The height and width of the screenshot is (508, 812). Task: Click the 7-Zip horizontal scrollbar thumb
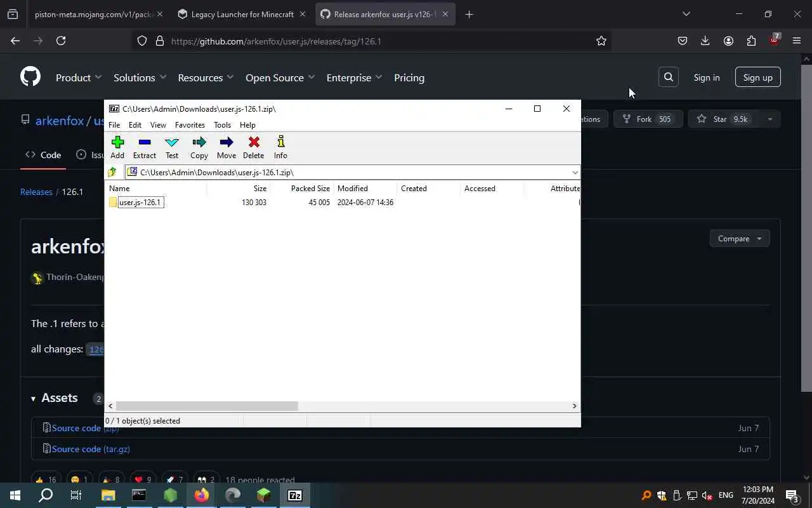tap(207, 406)
